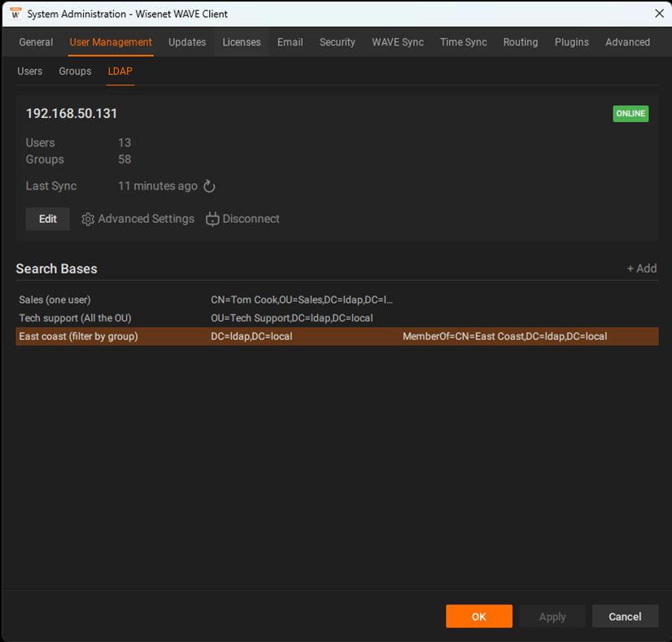Open the Security tab

pos(338,42)
